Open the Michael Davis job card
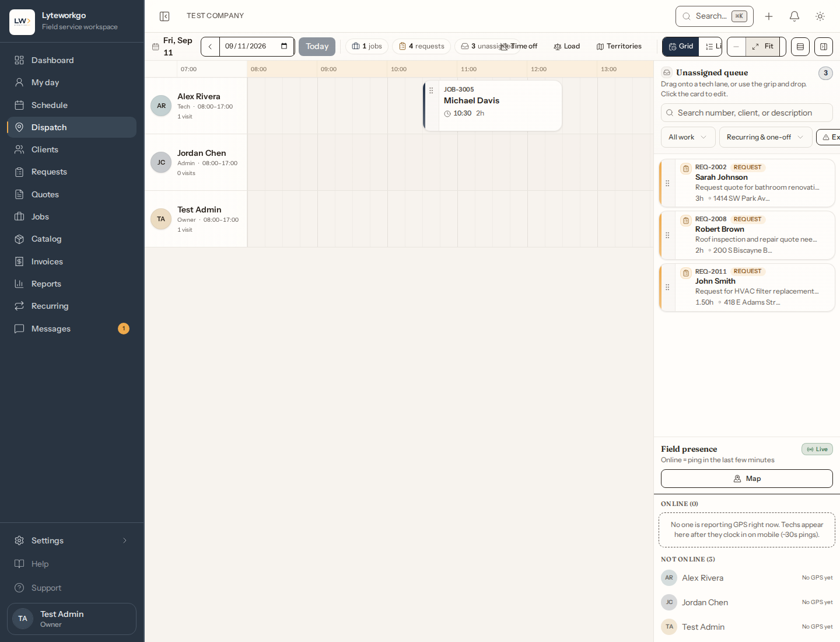This screenshot has height=642, width=840. 493,106
